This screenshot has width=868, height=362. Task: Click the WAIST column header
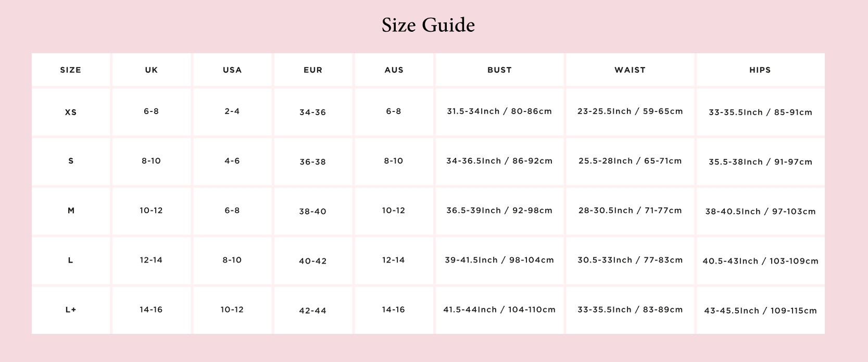pyautogui.click(x=630, y=70)
